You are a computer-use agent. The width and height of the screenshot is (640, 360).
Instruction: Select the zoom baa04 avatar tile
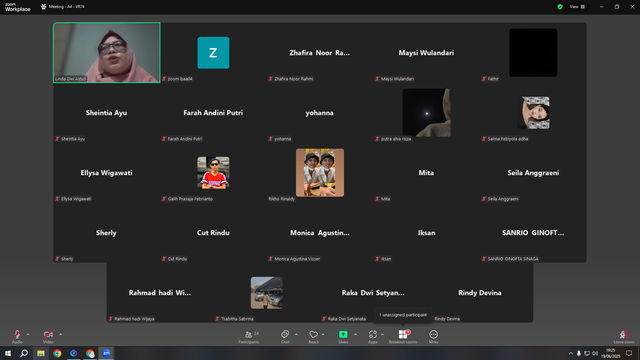[x=213, y=53]
